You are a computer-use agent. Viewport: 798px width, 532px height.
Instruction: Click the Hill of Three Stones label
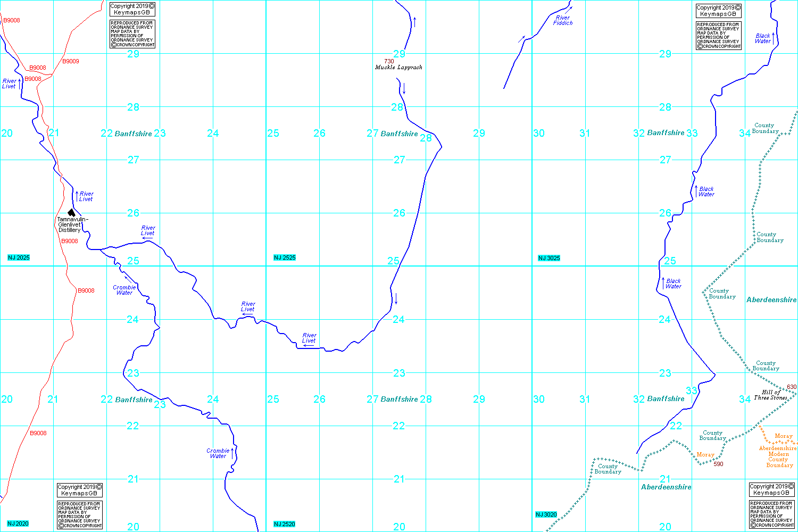pyautogui.click(x=770, y=395)
